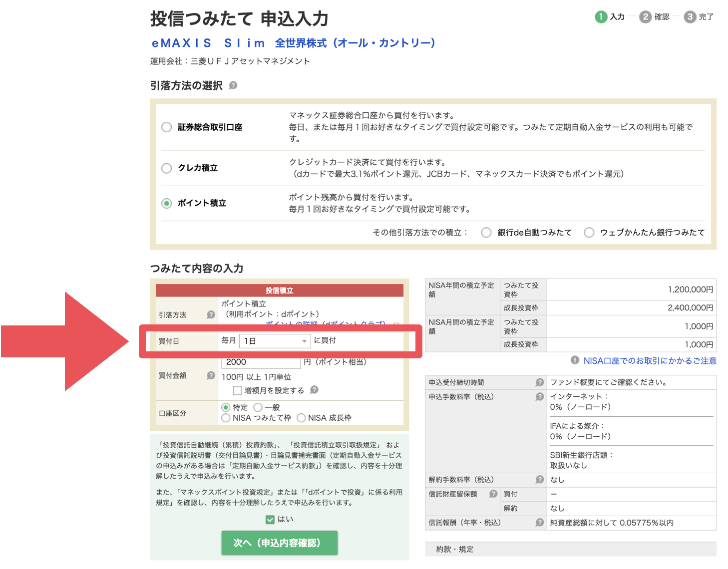Screen dimensions: 728x569
Task: Click warning icon beside NISA口座 notice
Action: pyautogui.click(x=575, y=360)
